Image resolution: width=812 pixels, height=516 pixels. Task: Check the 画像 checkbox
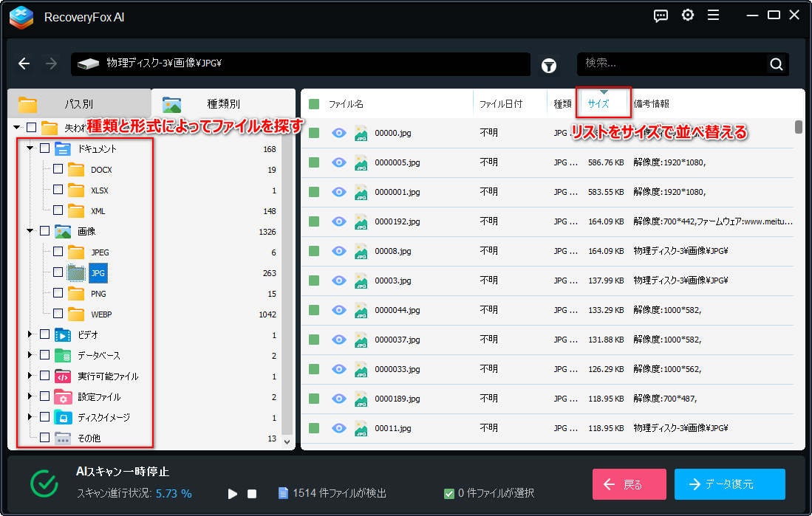click(x=44, y=231)
